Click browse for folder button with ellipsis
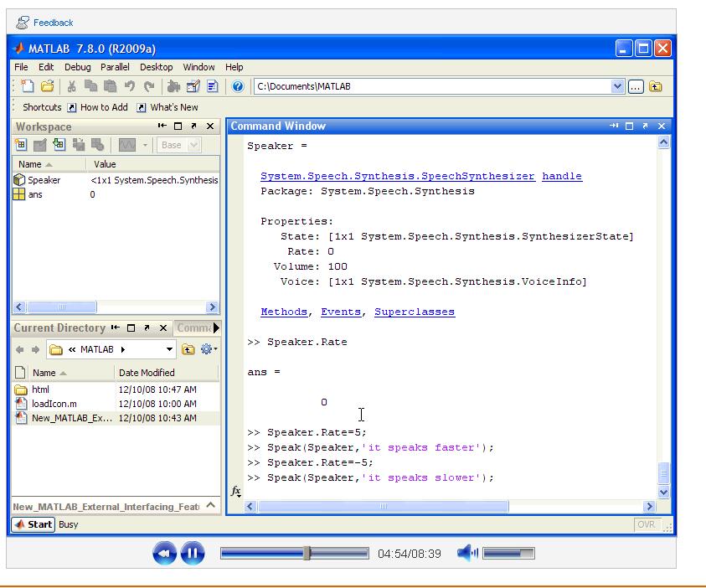 tap(636, 86)
